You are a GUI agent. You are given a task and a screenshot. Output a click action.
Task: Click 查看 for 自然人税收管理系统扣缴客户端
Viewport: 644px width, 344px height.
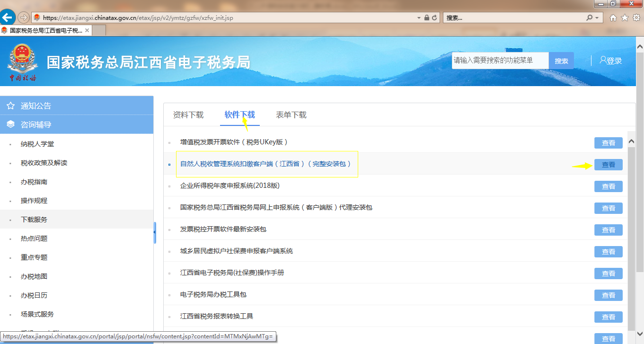pyautogui.click(x=608, y=165)
